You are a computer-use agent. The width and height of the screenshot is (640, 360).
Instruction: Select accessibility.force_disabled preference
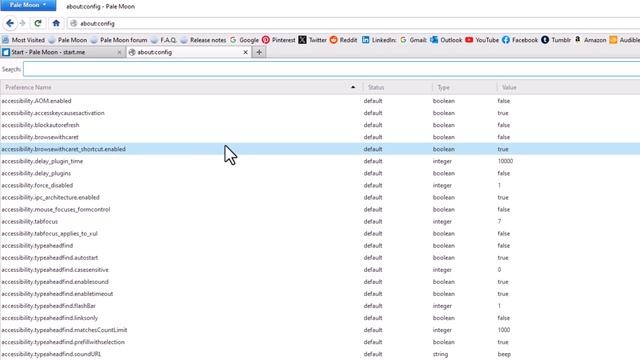coord(320,185)
